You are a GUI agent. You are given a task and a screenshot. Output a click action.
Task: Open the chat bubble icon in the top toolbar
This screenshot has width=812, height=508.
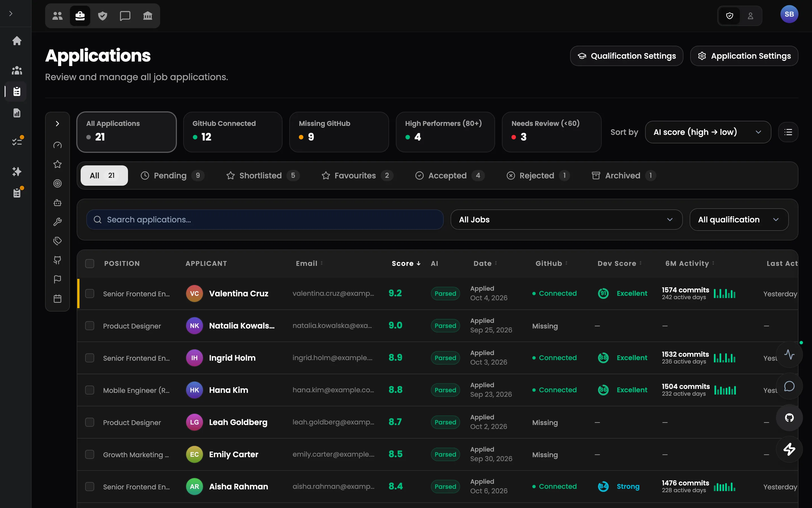125,16
